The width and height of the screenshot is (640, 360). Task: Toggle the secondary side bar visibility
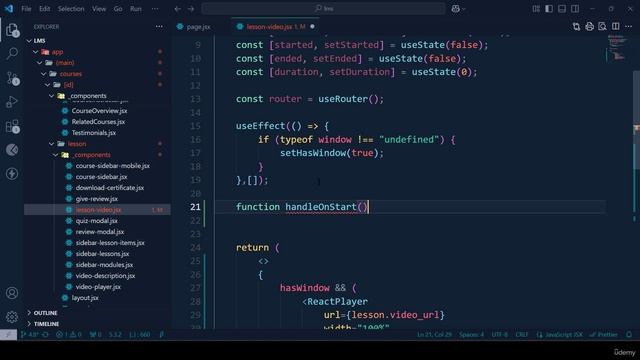point(575,9)
